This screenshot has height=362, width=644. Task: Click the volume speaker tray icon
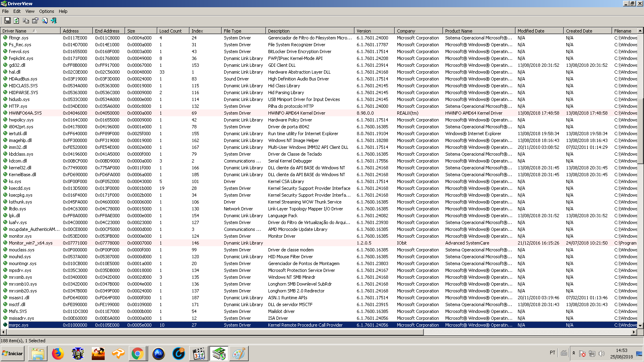point(601,354)
